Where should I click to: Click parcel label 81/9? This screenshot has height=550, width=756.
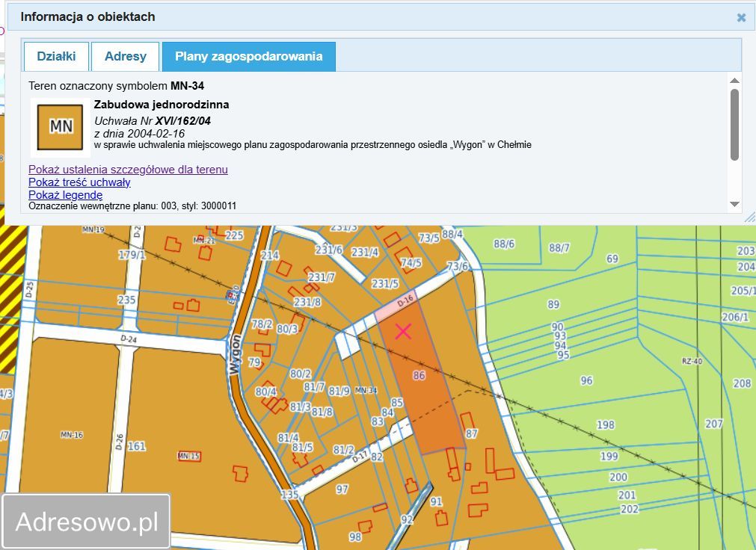click(339, 391)
